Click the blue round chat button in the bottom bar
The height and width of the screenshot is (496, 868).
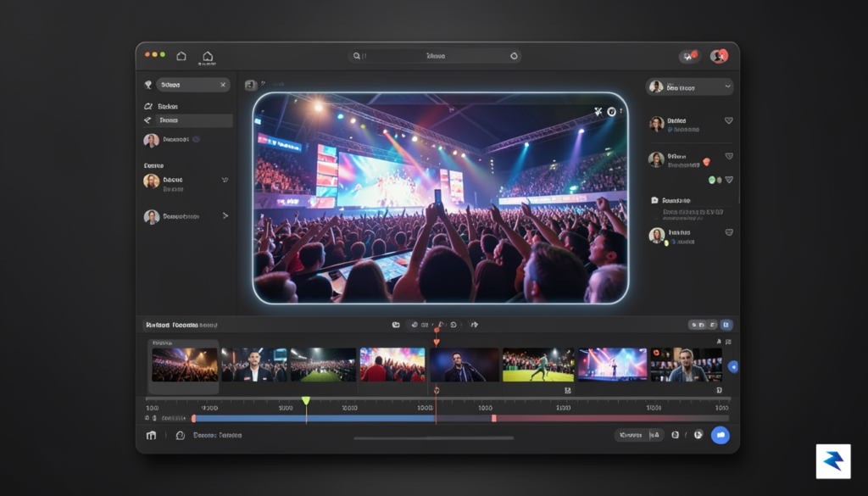click(x=721, y=435)
